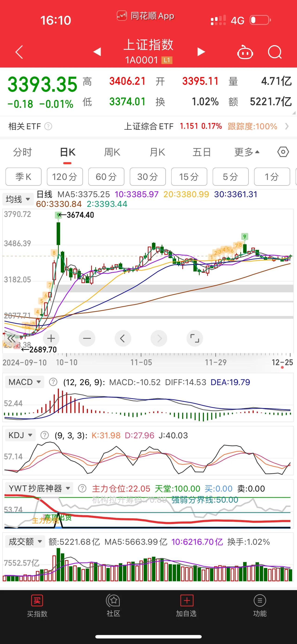Image resolution: width=297 pixels, height=644 pixels.
Task: Open 上证综合ETF related link
Action: click(149, 126)
